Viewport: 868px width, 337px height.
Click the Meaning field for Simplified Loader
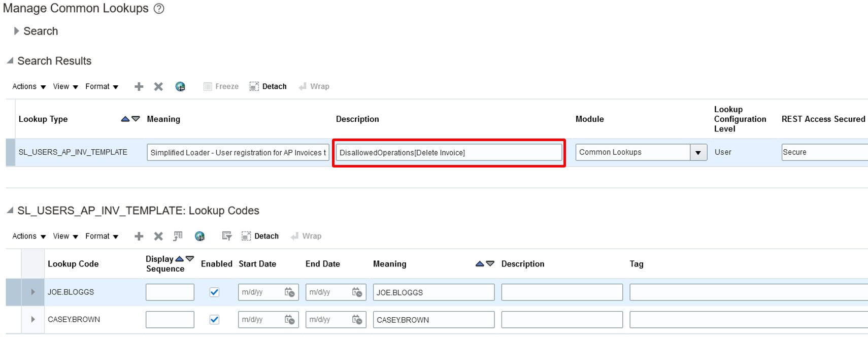(238, 152)
